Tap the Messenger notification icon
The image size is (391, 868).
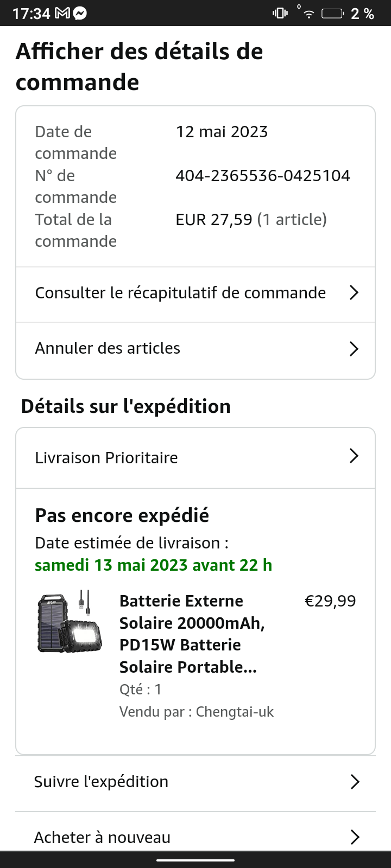pyautogui.click(x=80, y=14)
